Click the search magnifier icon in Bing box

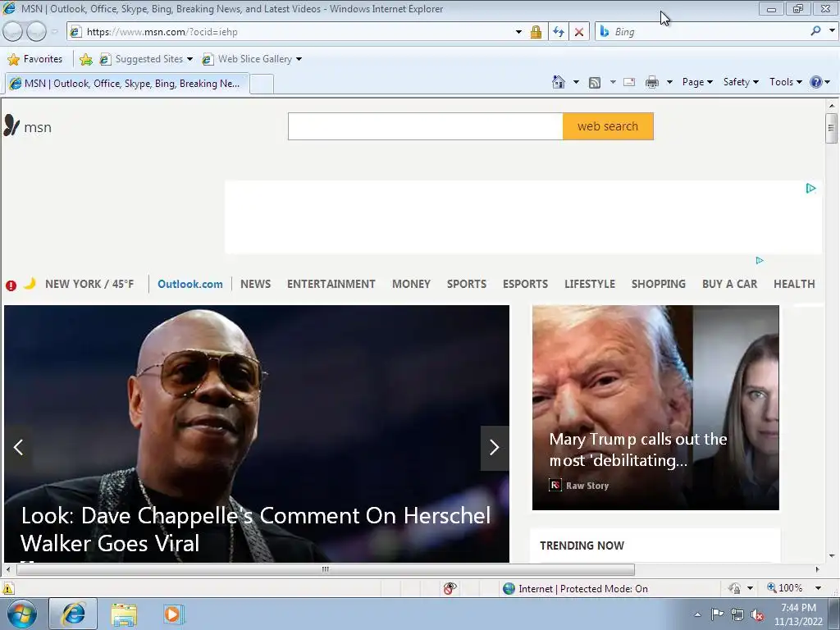pyautogui.click(x=815, y=31)
